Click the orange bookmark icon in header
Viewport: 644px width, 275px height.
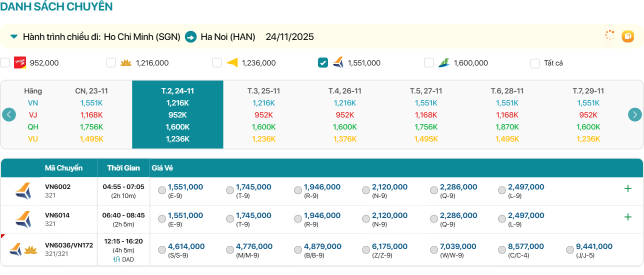pyautogui.click(x=627, y=36)
